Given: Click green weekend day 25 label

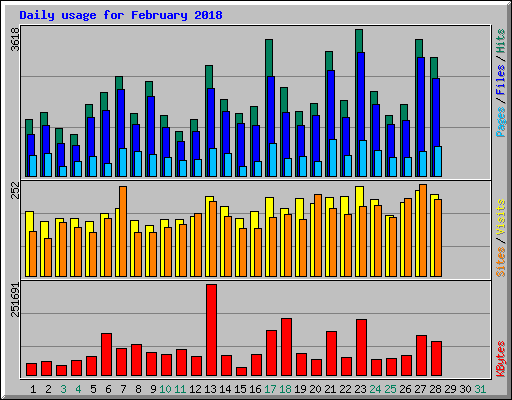Looking at the screenshot, I should tap(390, 389).
